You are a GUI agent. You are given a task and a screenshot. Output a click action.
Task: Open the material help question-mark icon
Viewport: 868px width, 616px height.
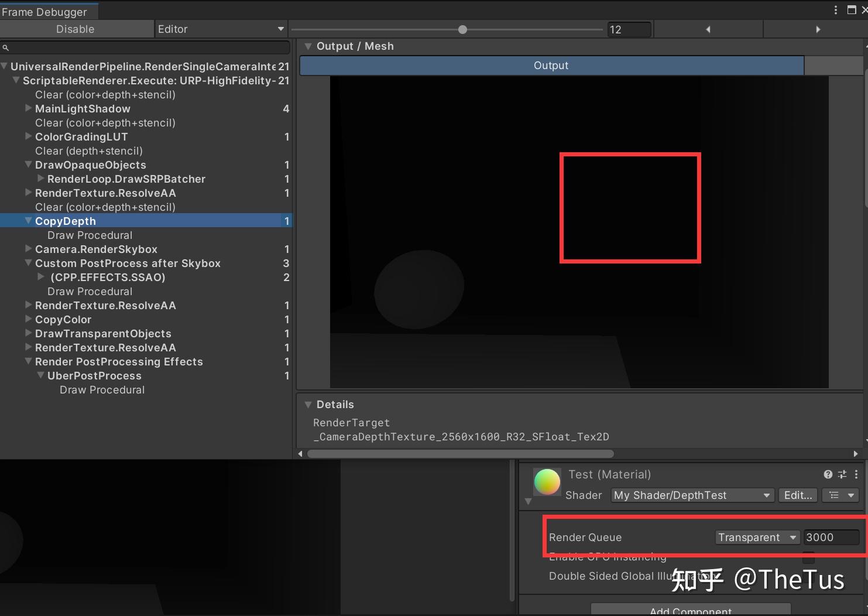point(828,474)
